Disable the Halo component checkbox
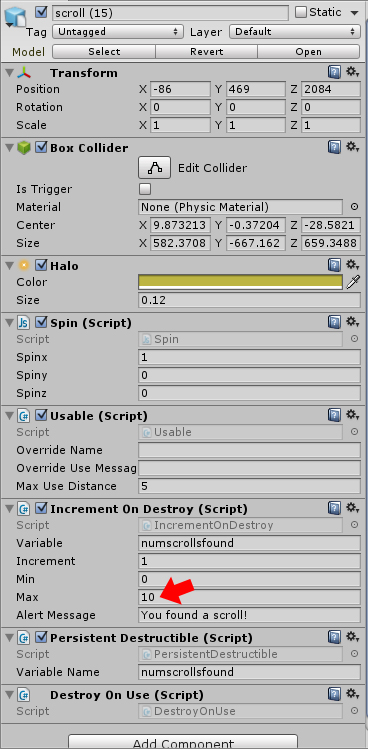Image resolution: width=368 pixels, height=749 pixels. pos(42,265)
